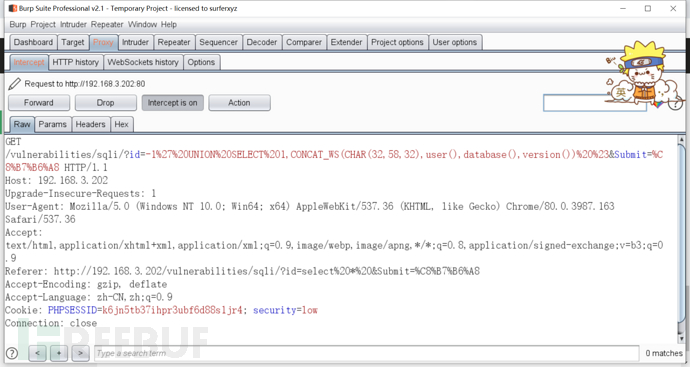Screen dimensions: 690x367
Task: Open the User options tab
Action: [x=455, y=42]
